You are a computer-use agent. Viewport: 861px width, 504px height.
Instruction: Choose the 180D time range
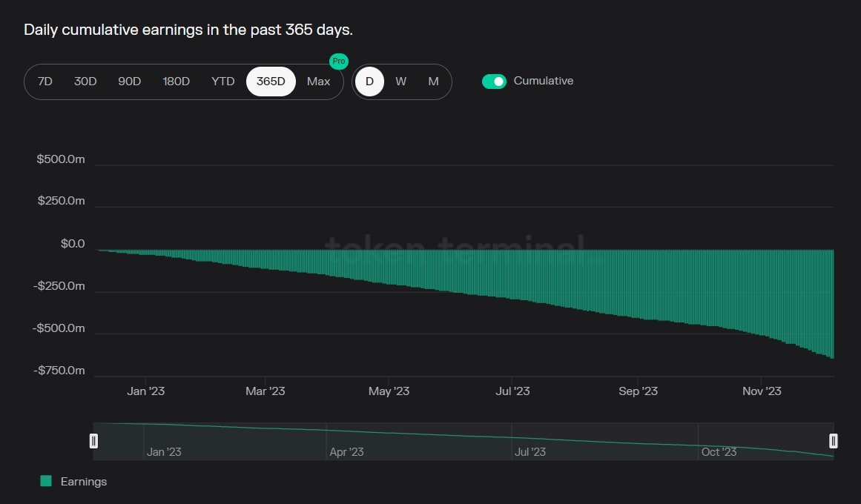177,82
